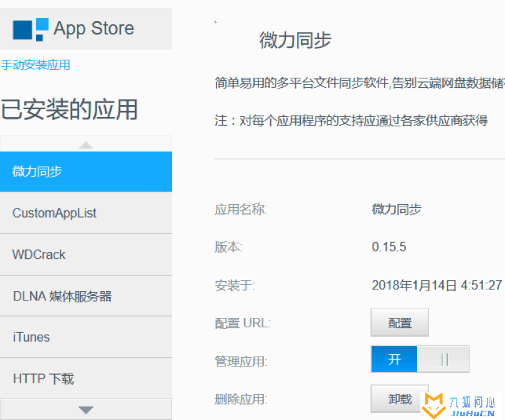The image size is (505, 420).
Task: Click the 应用名称 label
Action: point(241,209)
